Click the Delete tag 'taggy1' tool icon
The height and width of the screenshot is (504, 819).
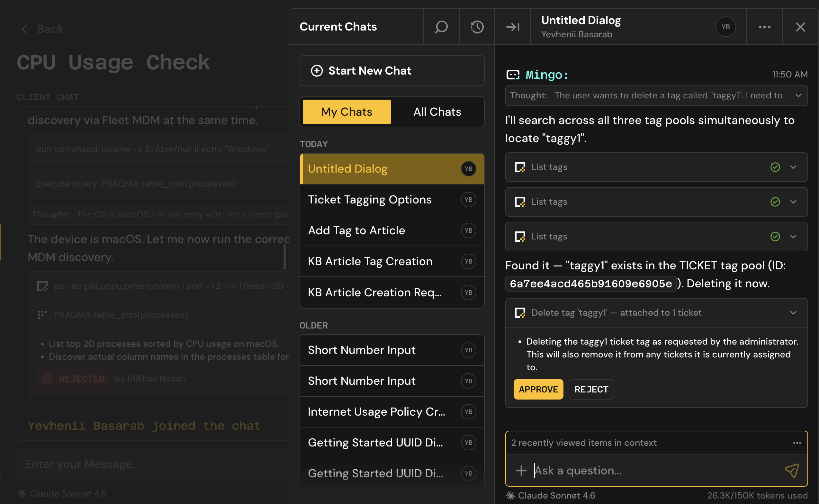[520, 313]
